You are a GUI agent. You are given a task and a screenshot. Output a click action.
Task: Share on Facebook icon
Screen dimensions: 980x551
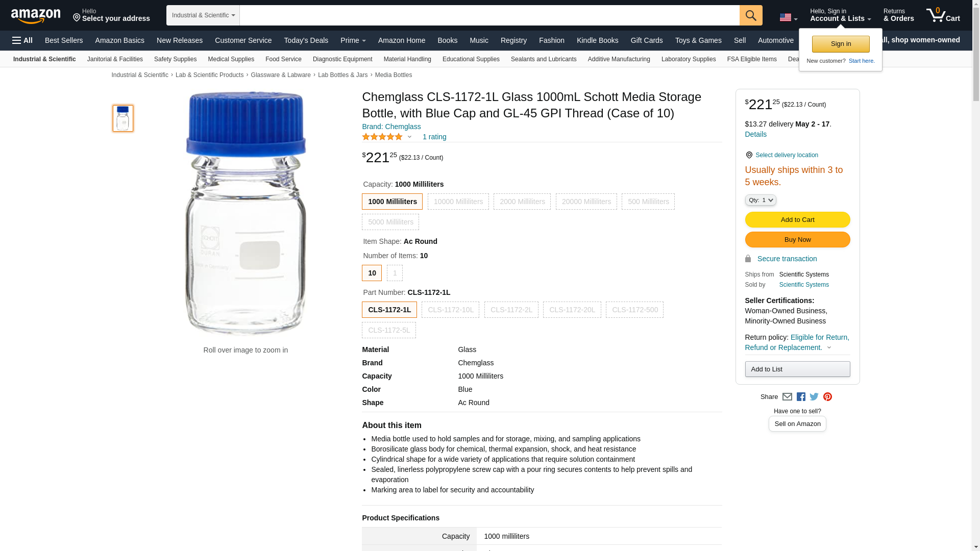[801, 397]
